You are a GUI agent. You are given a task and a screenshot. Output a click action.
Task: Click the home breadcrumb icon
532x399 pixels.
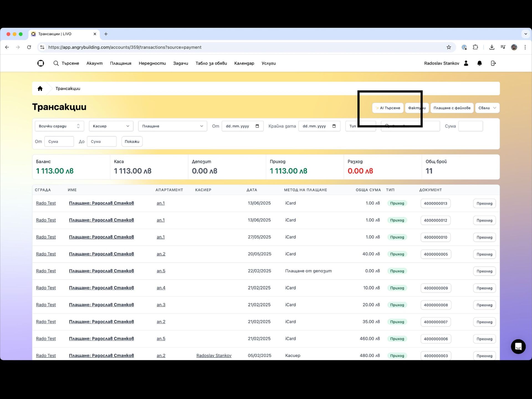point(40,88)
